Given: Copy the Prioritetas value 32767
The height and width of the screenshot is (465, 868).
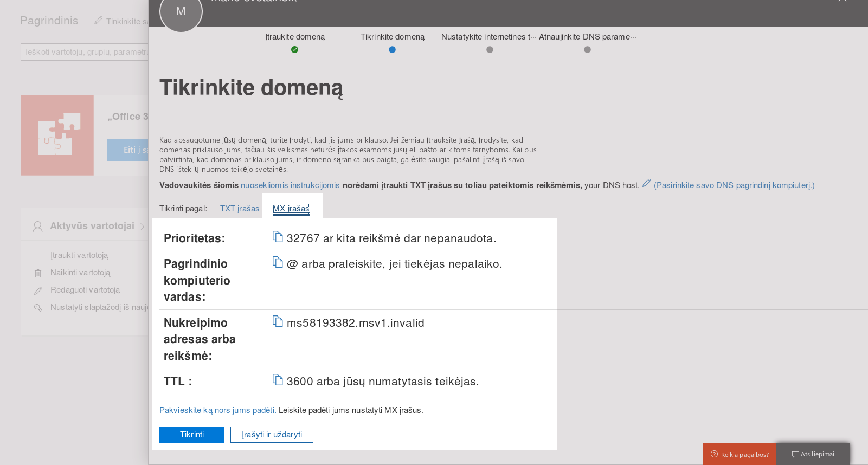Looking at the screenshot, I should click(x=278, y=237).
